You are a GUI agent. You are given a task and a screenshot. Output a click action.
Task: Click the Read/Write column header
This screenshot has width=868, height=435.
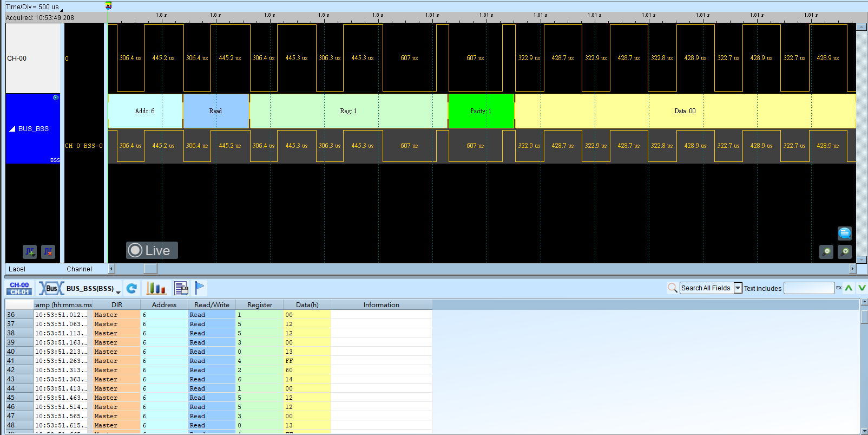pos(212,305)
